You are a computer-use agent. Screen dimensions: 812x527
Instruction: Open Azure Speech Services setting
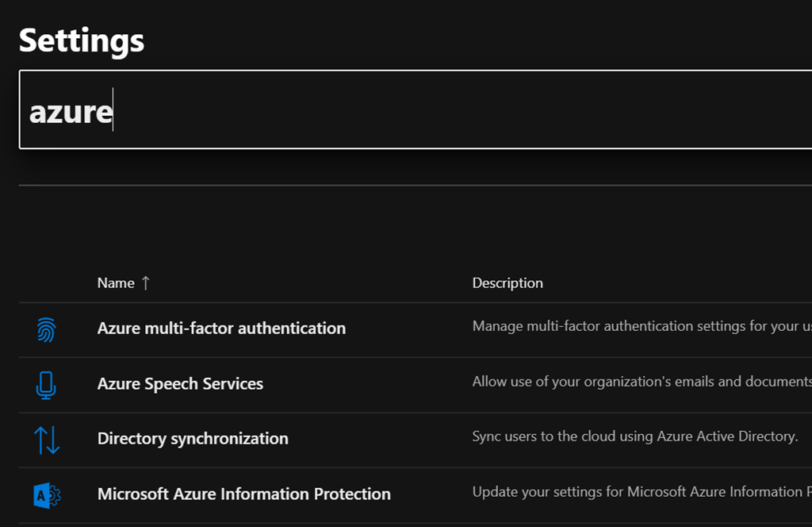tap(180, 384)
